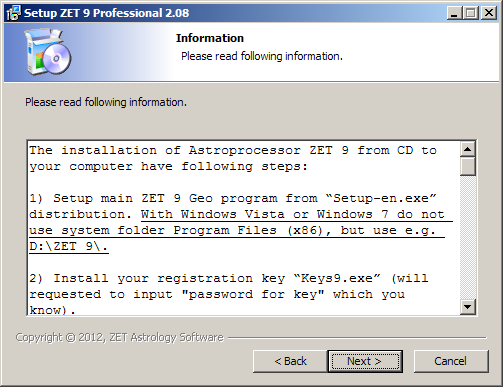
Task: Click the scrollbar down arrow
Action: 468,307
